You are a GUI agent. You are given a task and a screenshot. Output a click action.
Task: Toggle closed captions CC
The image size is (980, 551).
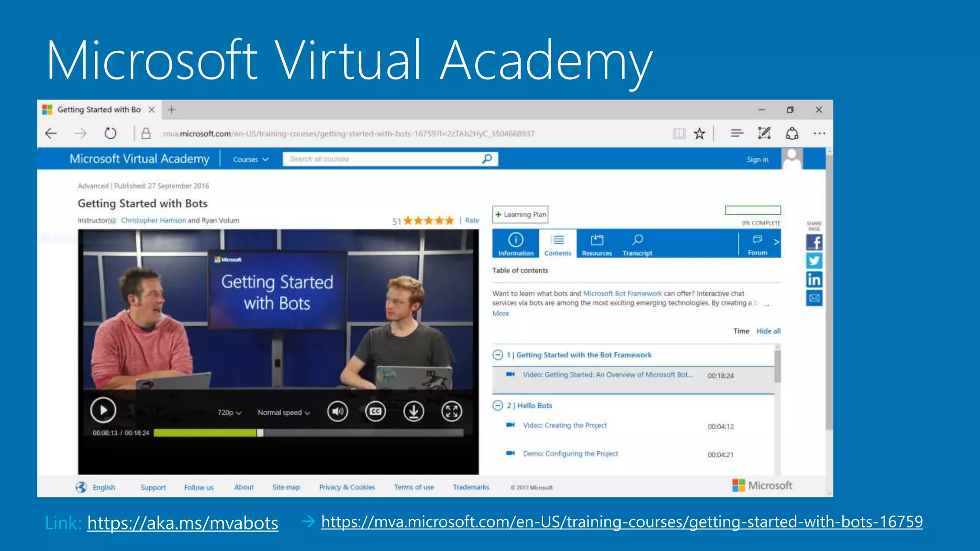click(x=376, y=411)
